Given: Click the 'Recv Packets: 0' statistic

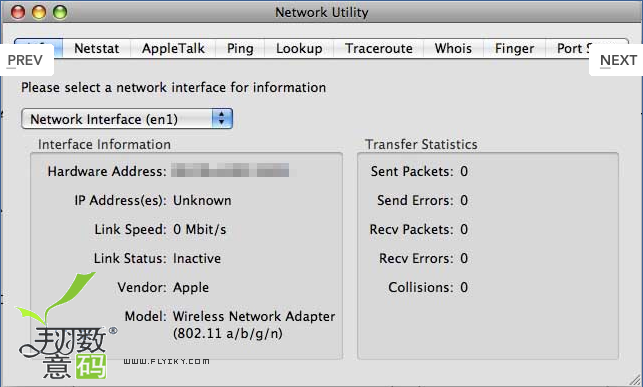Looking at the screenshot, I should tap(419, 229).
